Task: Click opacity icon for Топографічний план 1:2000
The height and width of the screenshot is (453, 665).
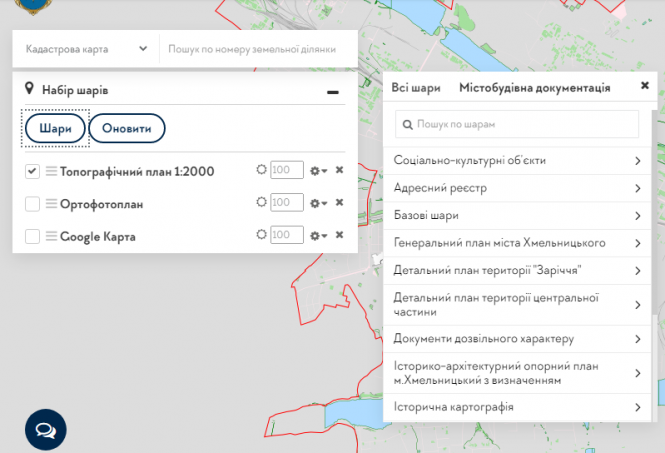Action: pyautogui.click(x=261, y=170)
